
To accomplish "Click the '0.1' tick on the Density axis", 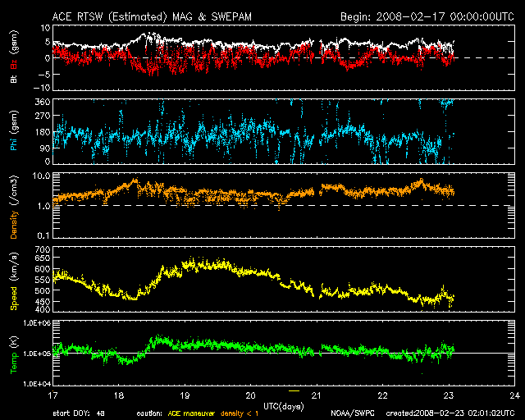I will (x=43, y=235).
